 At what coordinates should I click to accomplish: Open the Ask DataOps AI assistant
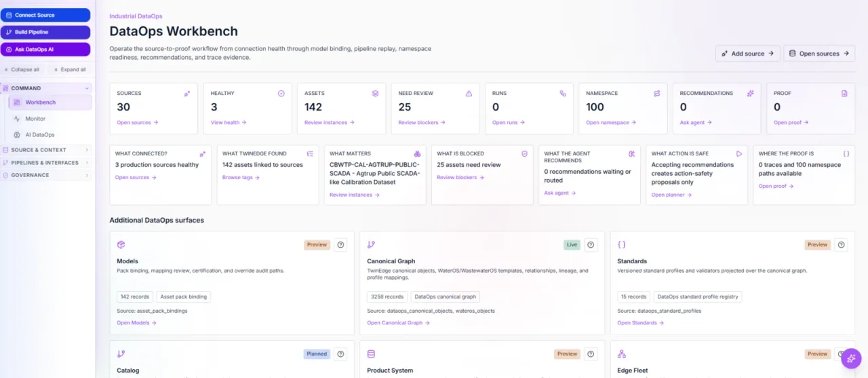[x=45, y=50]
